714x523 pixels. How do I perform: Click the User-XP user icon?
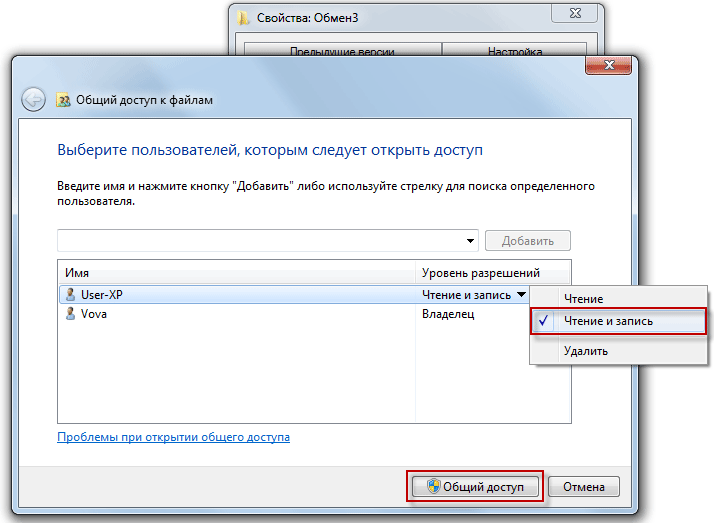tap(70, 295)
